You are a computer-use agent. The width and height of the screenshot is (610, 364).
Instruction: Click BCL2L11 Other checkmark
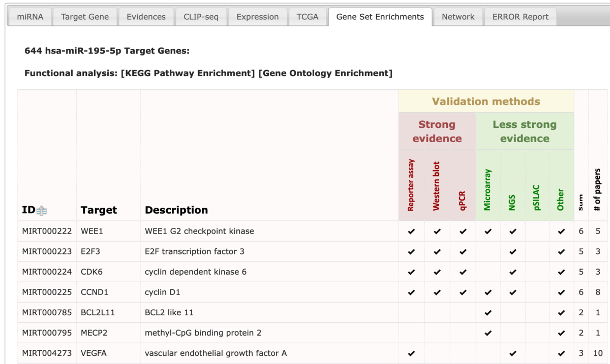(561, 313)
